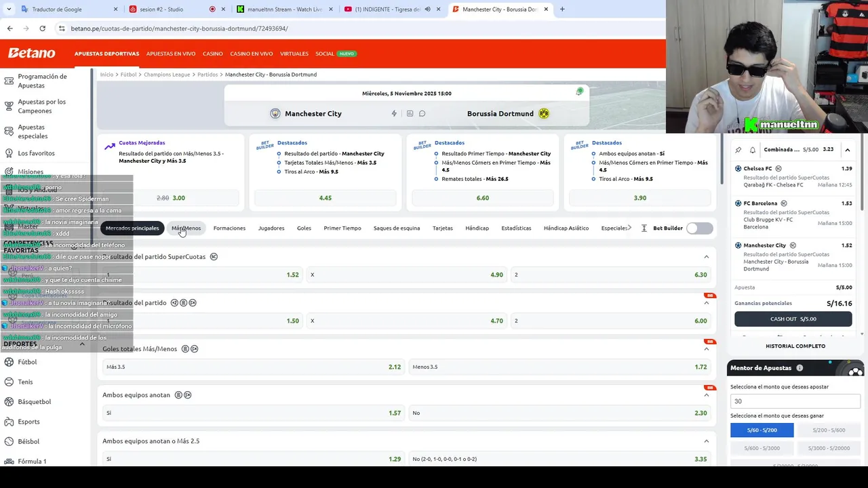This screenshot has width=868, height=488.
Task: Switch to the manueltnn Stream browser tab
Action: [284, 9]
